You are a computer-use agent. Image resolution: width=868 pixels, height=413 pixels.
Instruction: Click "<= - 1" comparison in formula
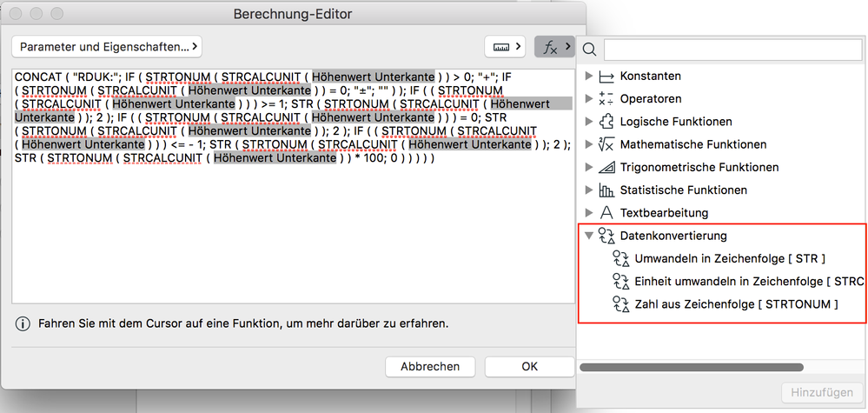[185, 144]
